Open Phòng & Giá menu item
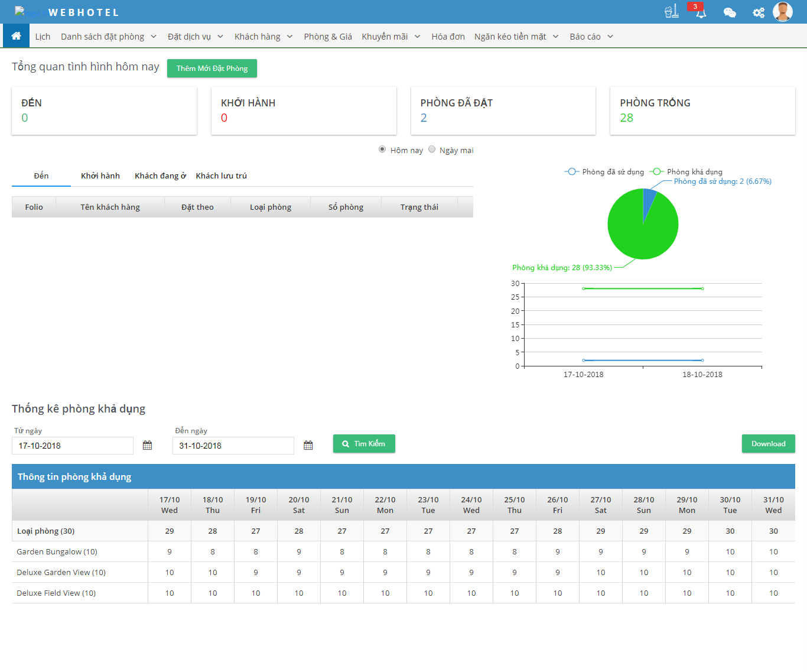This screenshot has width=807, height=672. (328, 37)
